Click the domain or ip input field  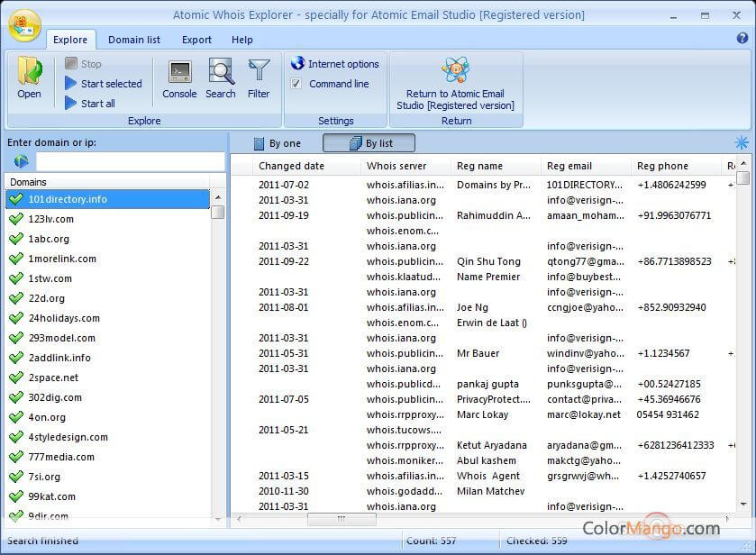tap(130, 161)
